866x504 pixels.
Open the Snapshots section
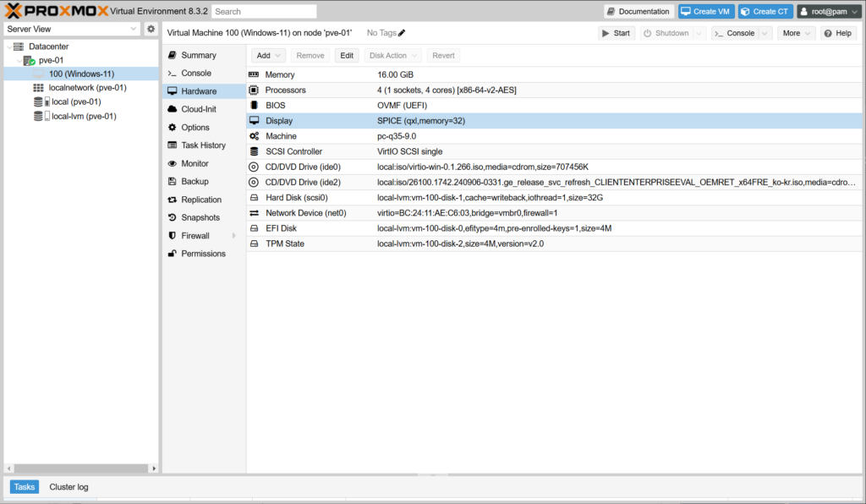click(201, 217)
